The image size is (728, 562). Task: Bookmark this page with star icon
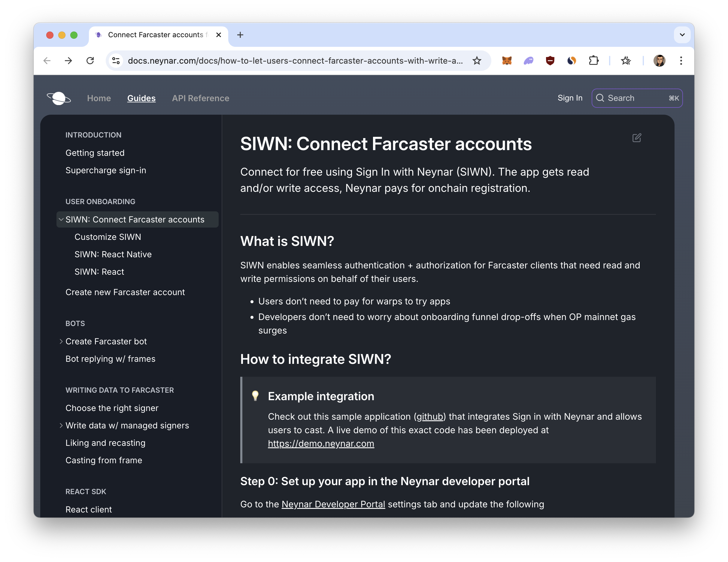(477, 61)
